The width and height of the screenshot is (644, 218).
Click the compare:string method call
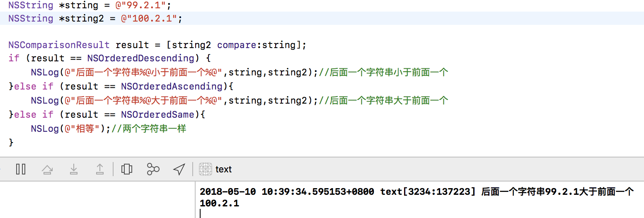[x=256, y=45]
